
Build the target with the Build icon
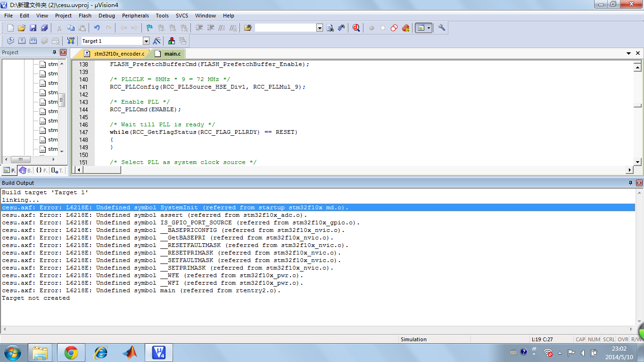[x=22, y=41]
